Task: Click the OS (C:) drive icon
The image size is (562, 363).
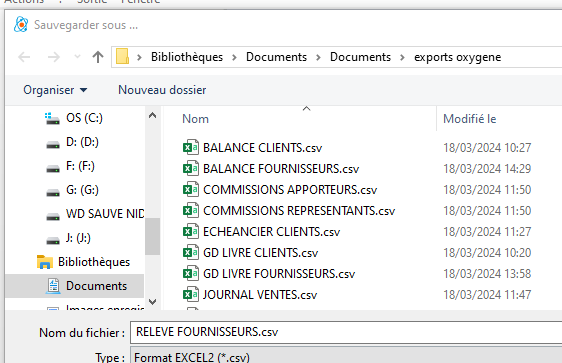Action: pos(52,118)
